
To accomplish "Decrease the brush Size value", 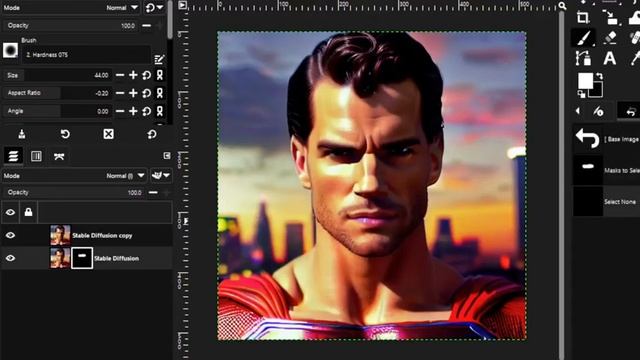I will pyautogui.click(x=120, y=75).
